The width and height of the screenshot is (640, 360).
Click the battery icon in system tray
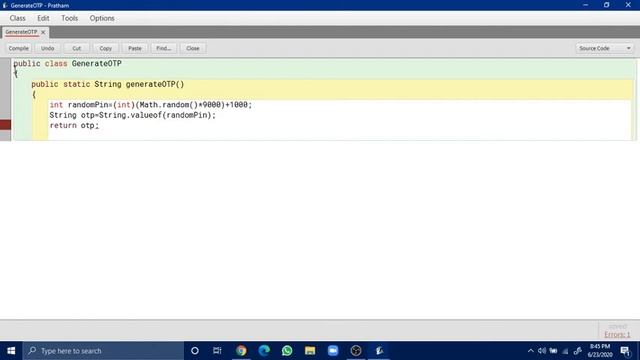[553, 351]
